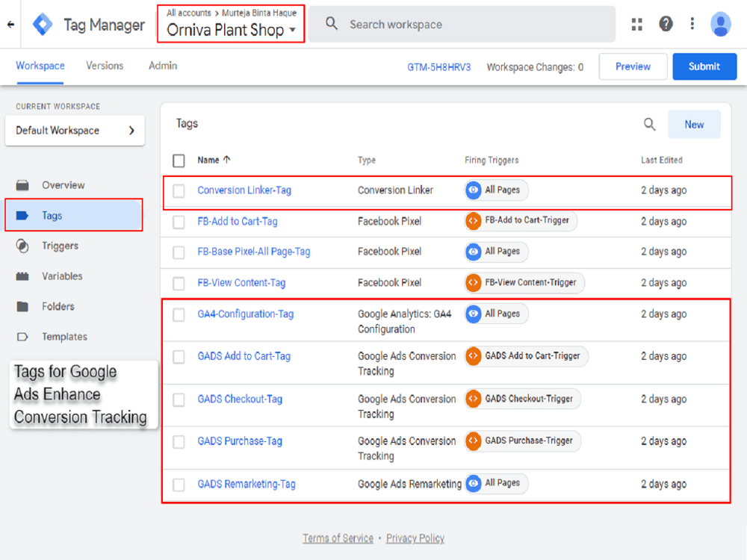Click the Triggers circle icon
The height and width of the screenshot is (560, 747).
22,246
